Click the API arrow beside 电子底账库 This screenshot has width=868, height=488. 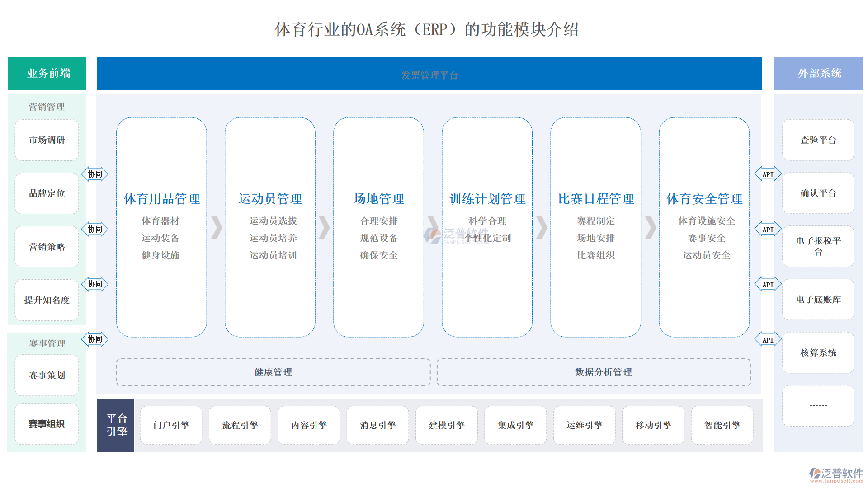coord(768,285)
